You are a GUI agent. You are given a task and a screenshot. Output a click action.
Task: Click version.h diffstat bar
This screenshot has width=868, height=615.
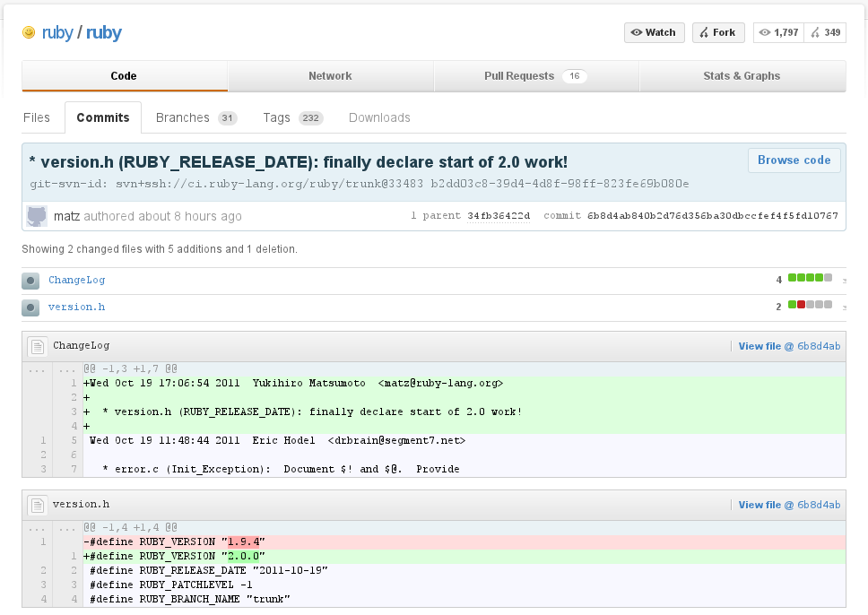[810, 305]
